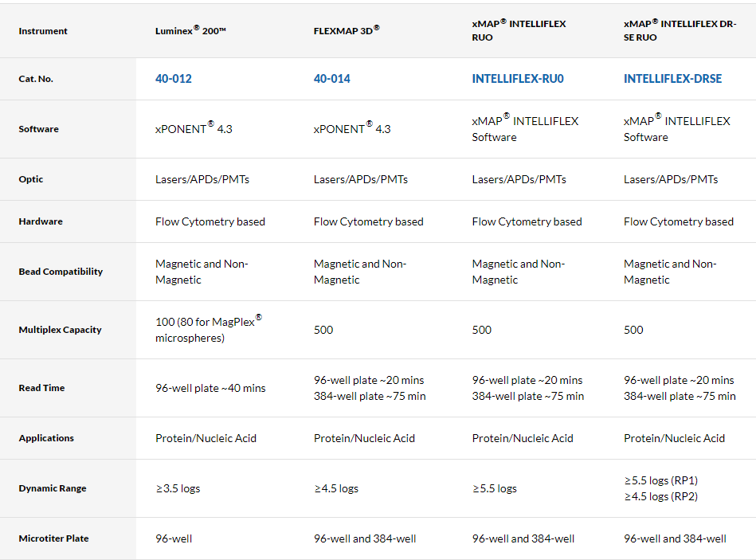Click the '100 (80 for MagPlex microspheres)' cell

click(208, 330)
